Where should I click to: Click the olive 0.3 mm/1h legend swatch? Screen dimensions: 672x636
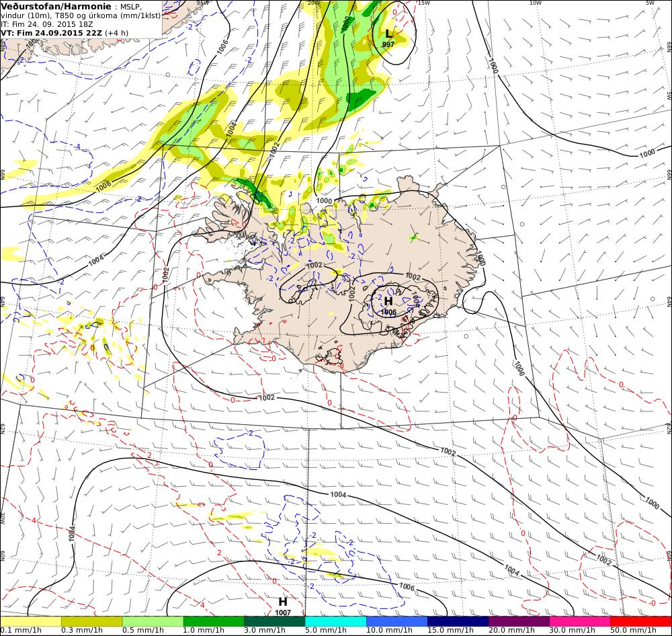tap(91, 621)
